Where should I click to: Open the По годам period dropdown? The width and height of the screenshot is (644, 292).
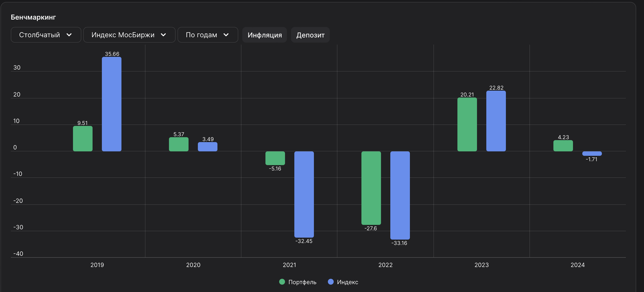pyautogui.click(x=208, y=35)
